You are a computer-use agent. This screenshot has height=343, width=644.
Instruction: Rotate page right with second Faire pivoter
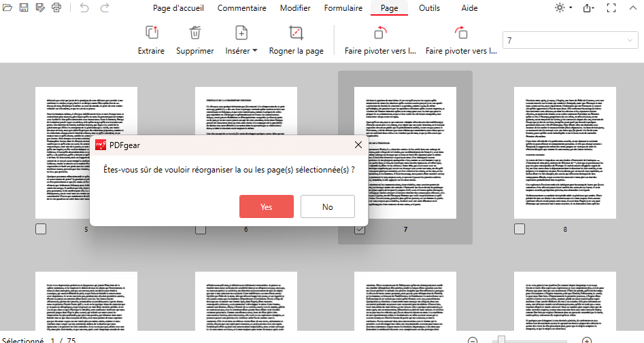coord(461,33)
